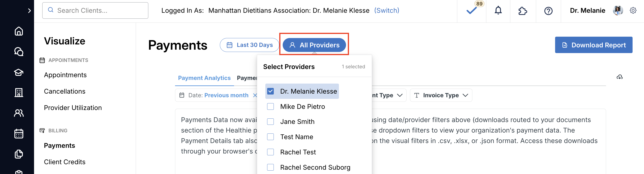Click the puzzle piece integrations icon
Screen dimensions: 644x174
tap(522, 11)
